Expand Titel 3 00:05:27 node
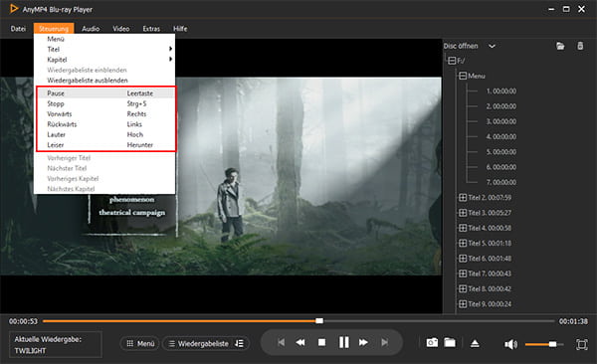 click(x=463, y=213)
